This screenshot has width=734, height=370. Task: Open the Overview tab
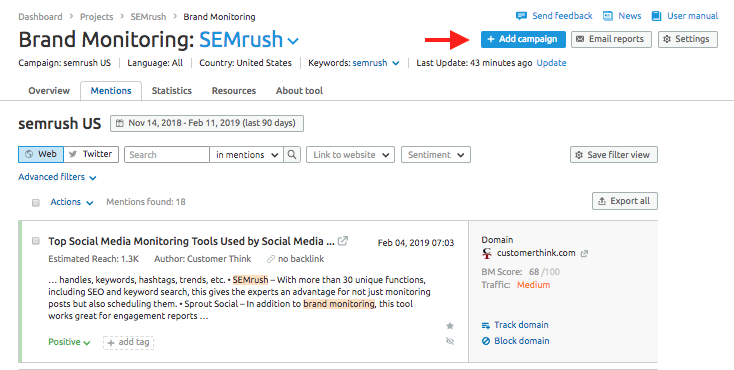pyautogui.click(x=49, y=91)
